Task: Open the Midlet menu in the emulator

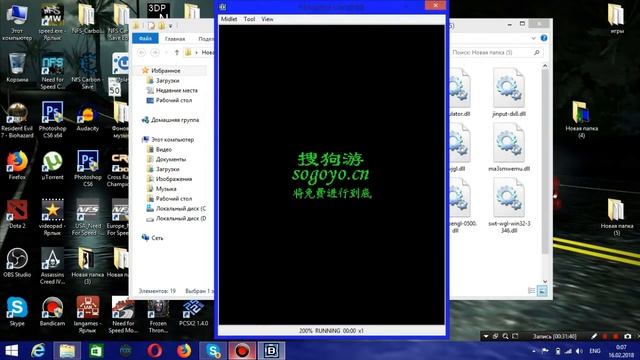Action: pos(229,19)
